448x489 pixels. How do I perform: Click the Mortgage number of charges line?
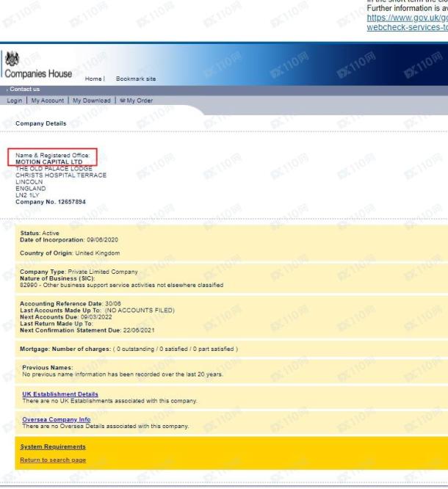pos(129,349)
